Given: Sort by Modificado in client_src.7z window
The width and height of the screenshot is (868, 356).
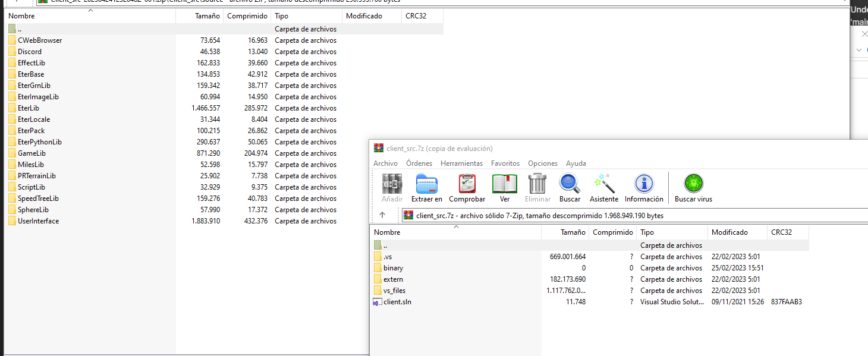Looking at the screenshot, I should (737, 232).
